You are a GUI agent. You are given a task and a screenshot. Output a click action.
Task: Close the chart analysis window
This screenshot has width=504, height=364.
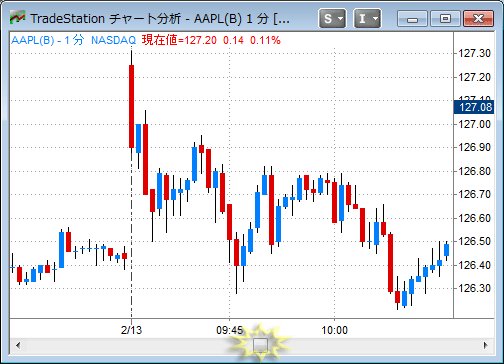click(x=478, y=19)
